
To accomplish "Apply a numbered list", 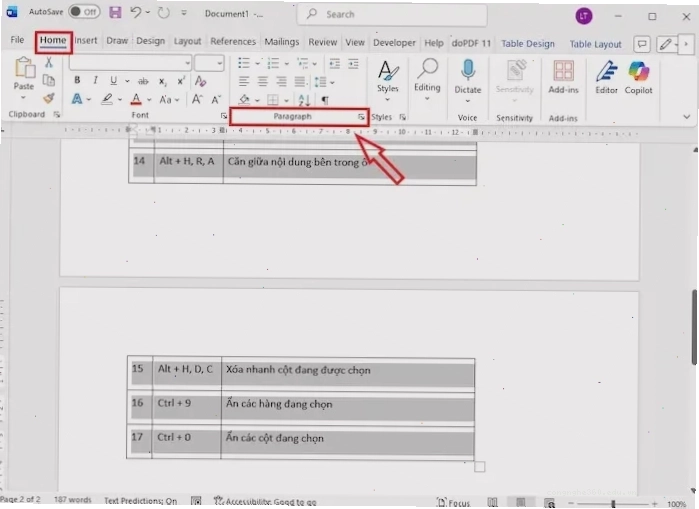I will point(273,64).
